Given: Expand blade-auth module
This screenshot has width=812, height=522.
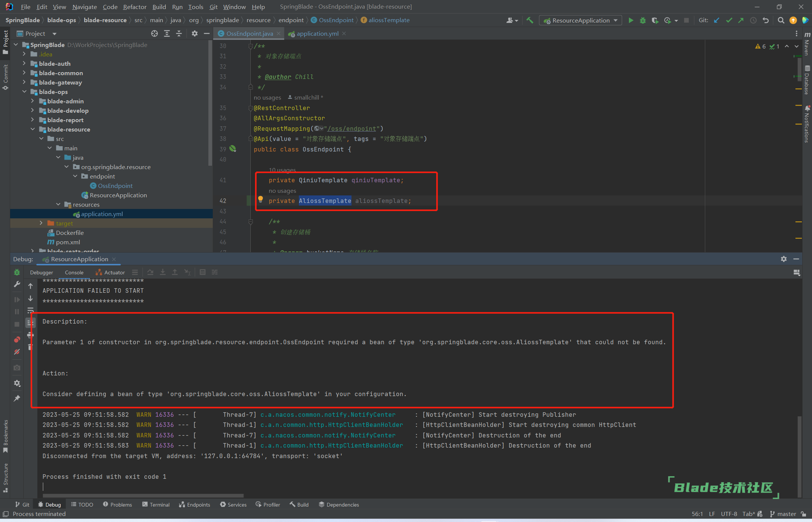Looking at the screenshot, I should [24, 64].
